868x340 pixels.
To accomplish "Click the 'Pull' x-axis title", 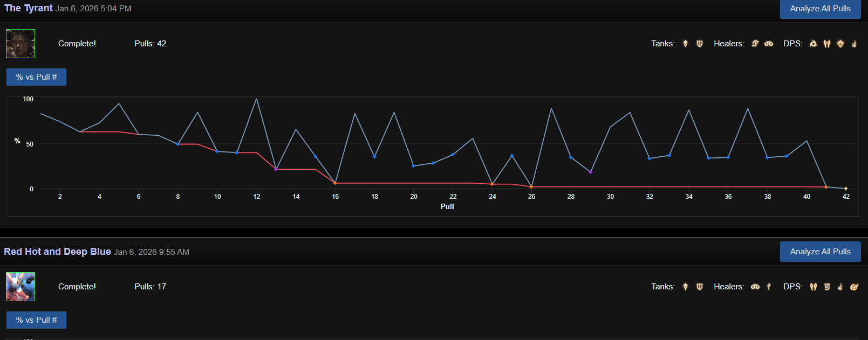I will 447,206.
